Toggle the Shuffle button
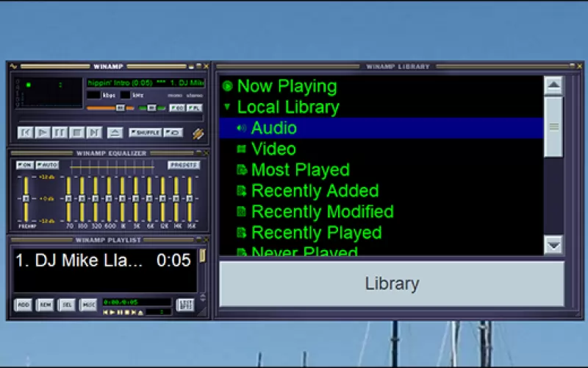The width and height of the screenshot is (588, 368). (145, 132)
